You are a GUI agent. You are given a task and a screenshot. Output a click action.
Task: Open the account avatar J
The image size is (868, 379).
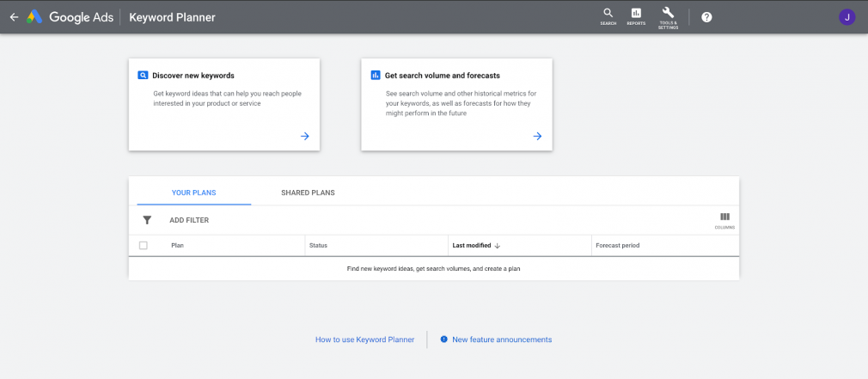coord(847,17)
